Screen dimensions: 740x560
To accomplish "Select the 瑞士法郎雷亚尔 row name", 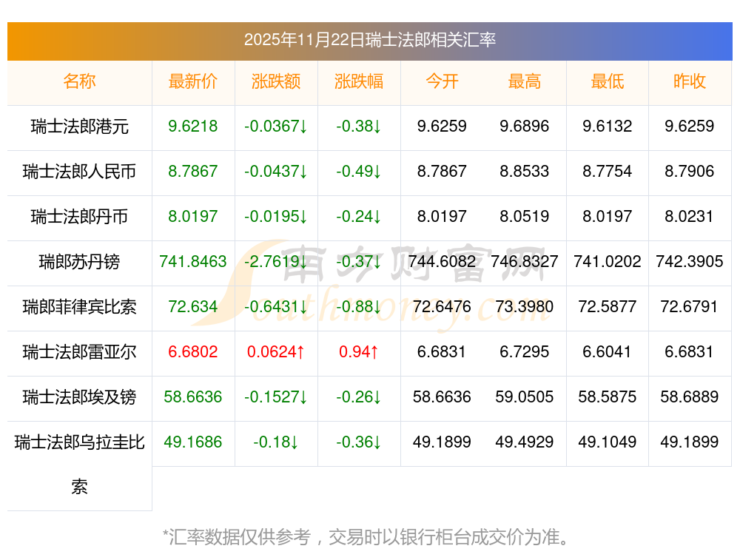I will click(x=79, y=352).
